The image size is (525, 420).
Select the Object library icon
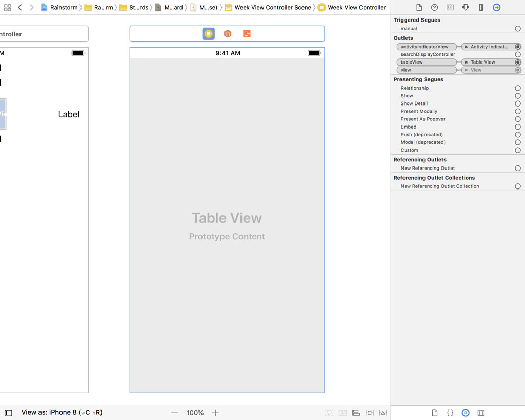point(466,412)
